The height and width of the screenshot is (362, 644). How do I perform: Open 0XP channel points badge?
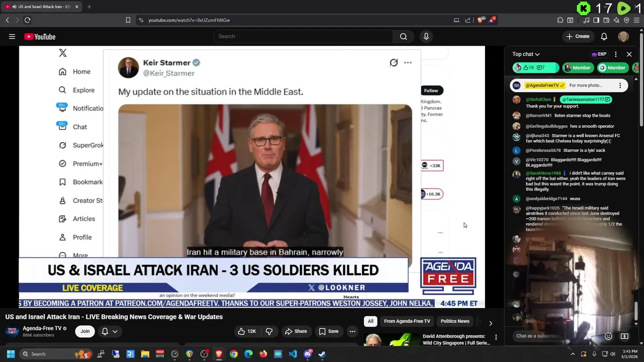point(599,54)
